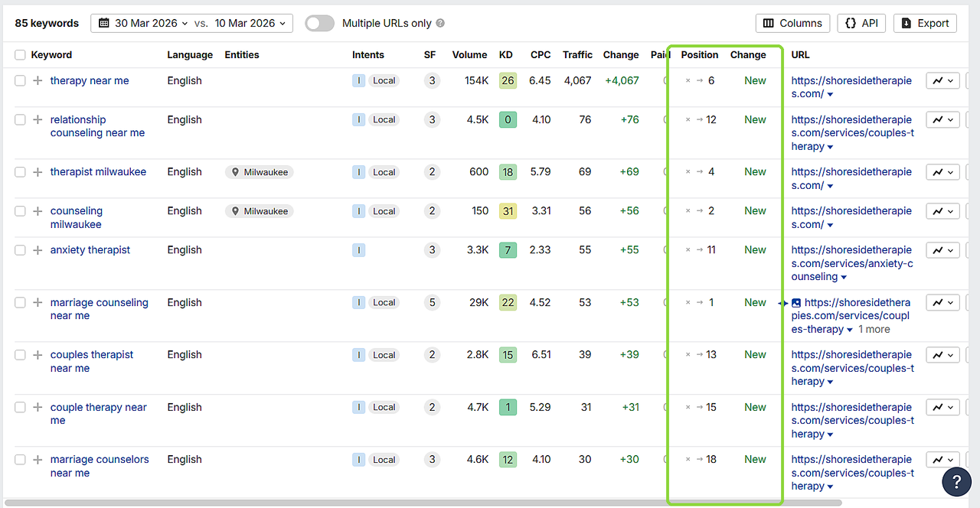This screenshot has height=508, width=980.
Task: Click plus icon beside 'couple therapy near me'
Action: [x=38, y=407]
